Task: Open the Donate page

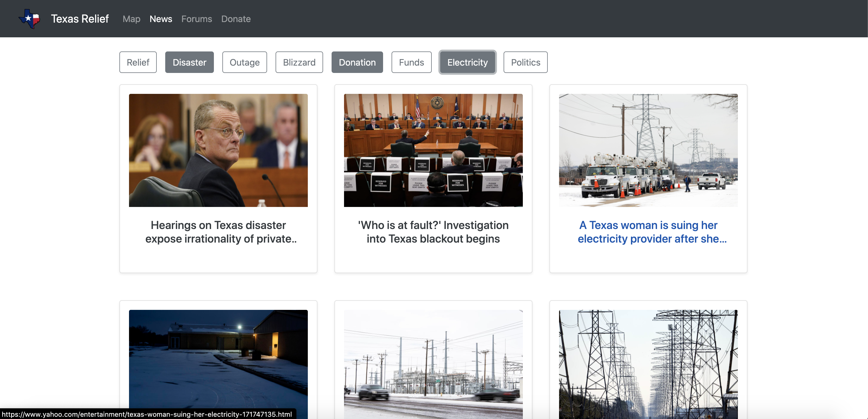Action: (236, 19)
